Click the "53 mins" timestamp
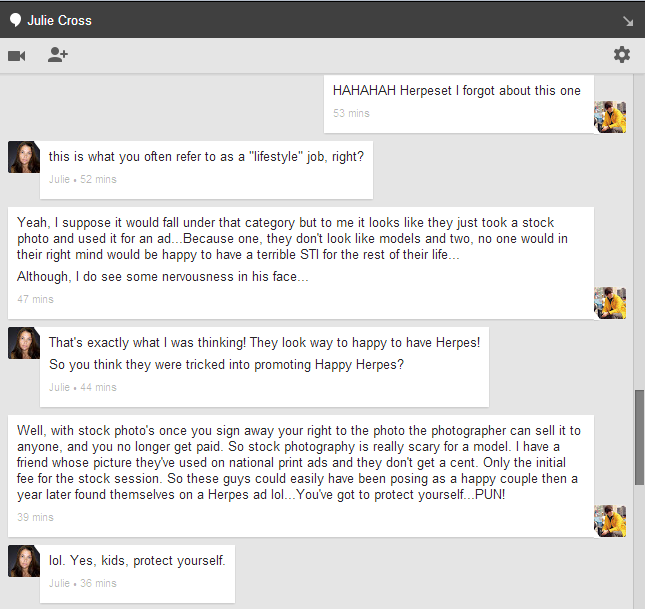The width and height of the screenshot is (645, 609). tap(351, 113)
